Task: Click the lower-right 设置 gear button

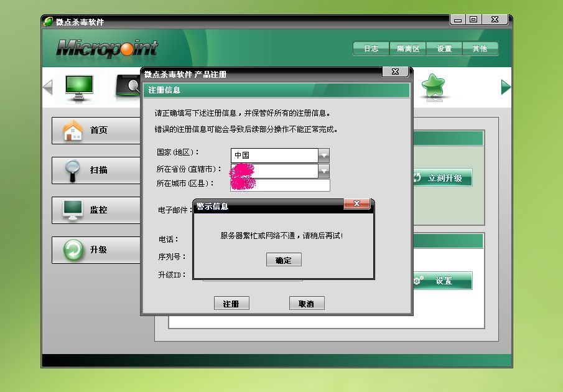Action: tap(442, 281)
